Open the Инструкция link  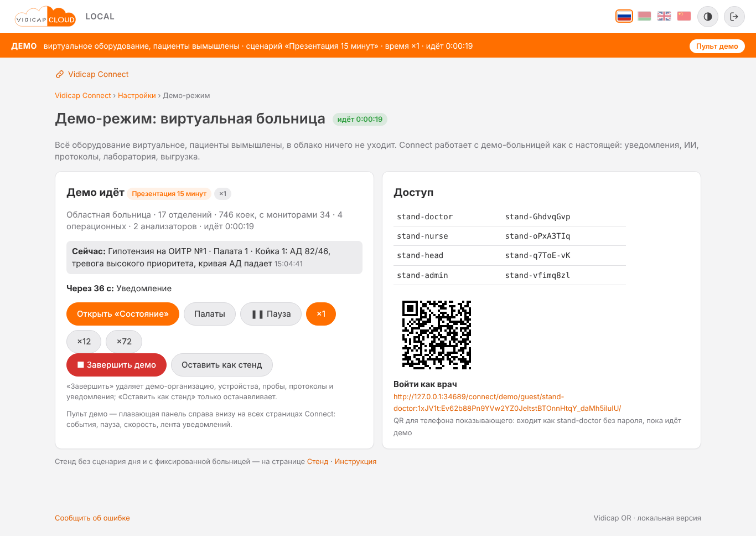(355, 462)
